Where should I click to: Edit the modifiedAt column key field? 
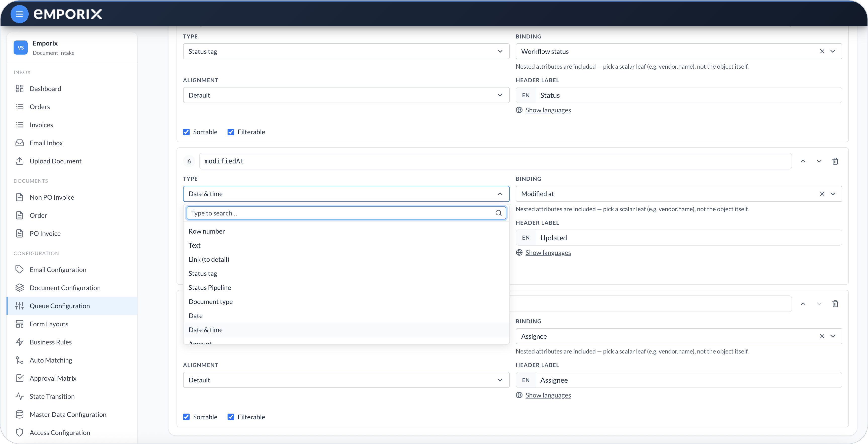point(495,161)
